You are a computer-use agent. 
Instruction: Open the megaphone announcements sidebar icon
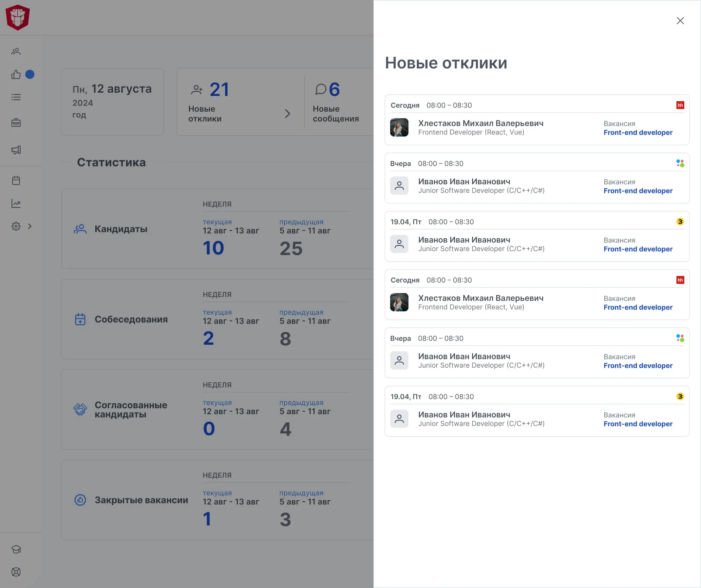click(16, 150)
